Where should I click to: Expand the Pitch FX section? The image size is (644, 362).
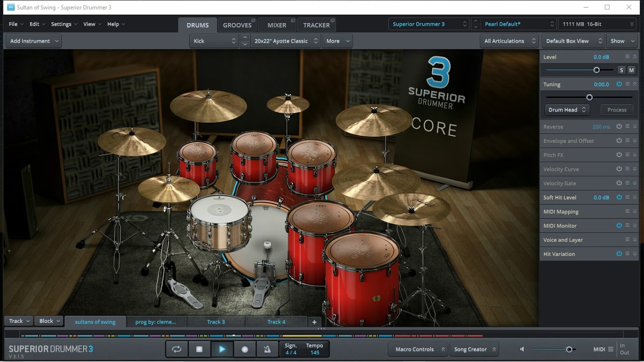(x=635, y=154)
